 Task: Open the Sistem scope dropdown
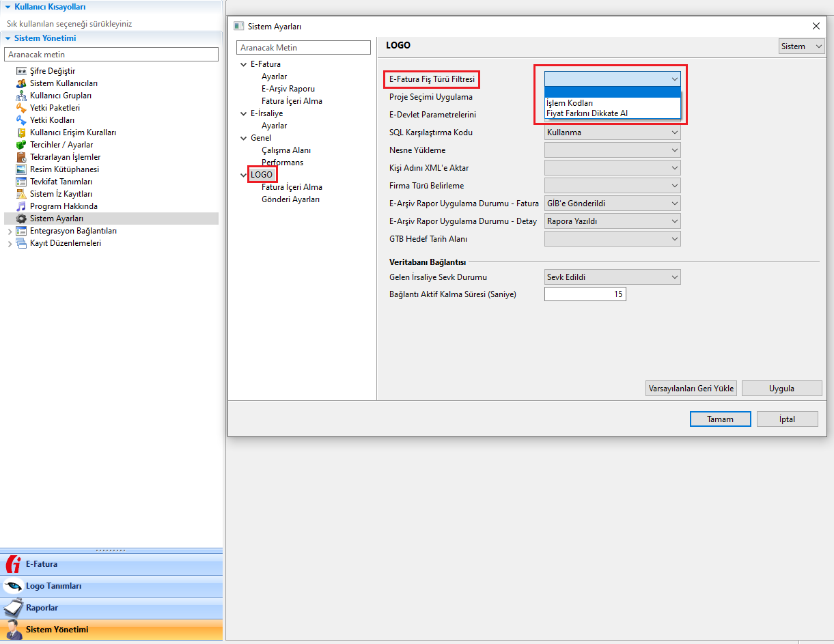802,46
